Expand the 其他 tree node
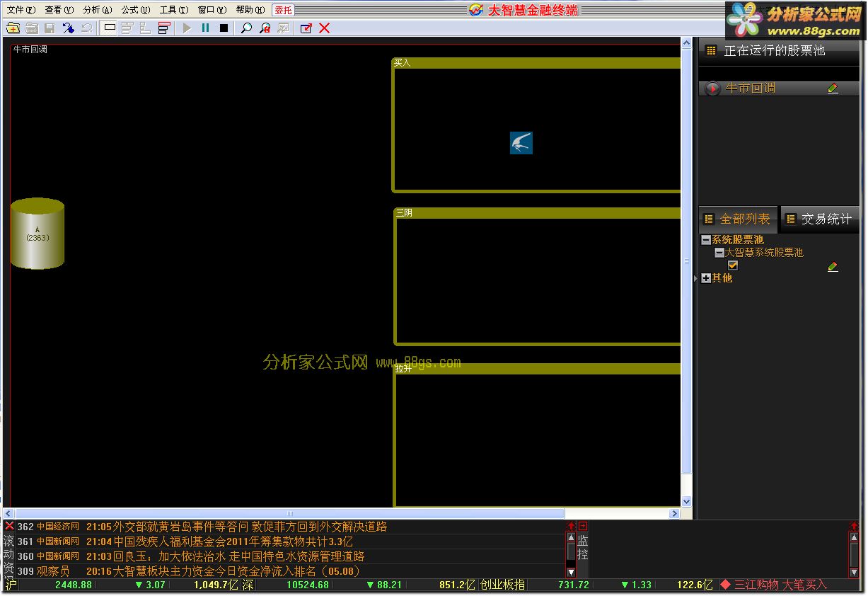The height and width of the screenshot is (596, 868). coord(706,278)
